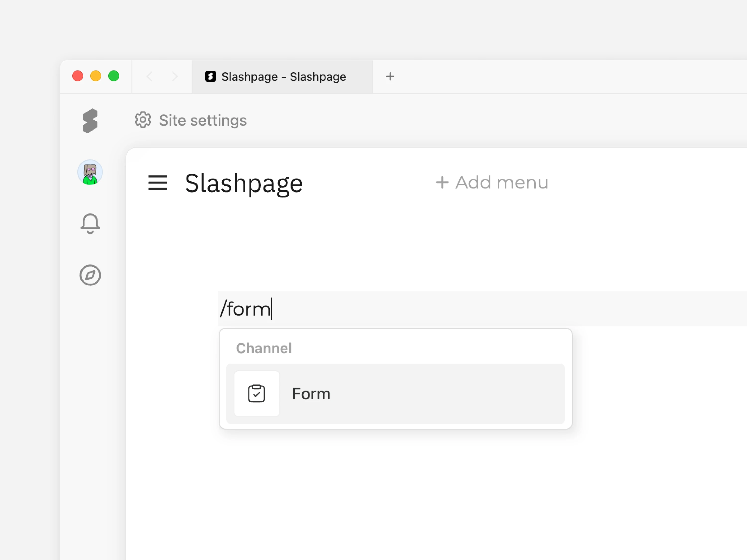Switch to the Slashpage - Slashpage tab
This screenshot has width=747, height=560.
point(282,77)
